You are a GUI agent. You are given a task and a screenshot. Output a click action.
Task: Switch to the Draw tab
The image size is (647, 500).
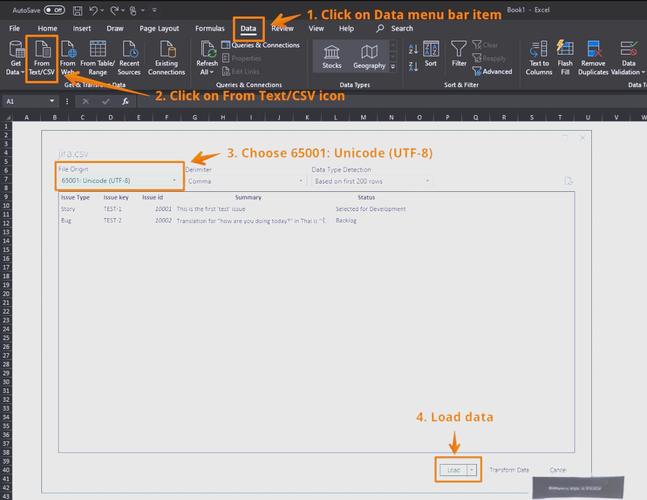tap(115, 28)
